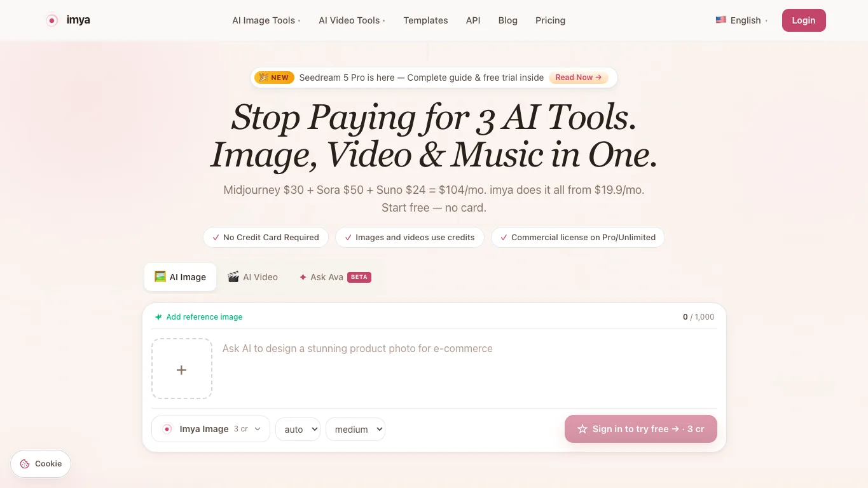This screenshot has height=488, width=868.
Task: Click the plus icon to upload an image
Action: [181, 369]
